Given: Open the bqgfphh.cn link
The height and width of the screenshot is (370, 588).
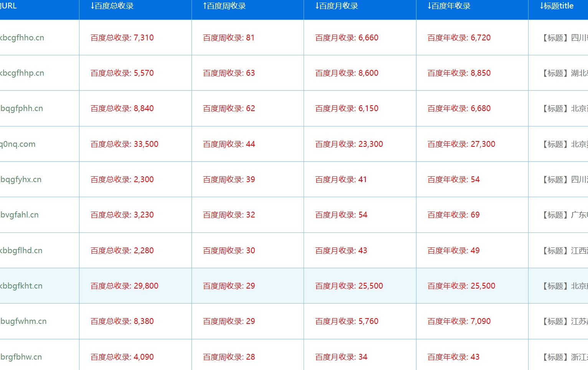Looking at the screenshot, I should [x=21, y=108].
